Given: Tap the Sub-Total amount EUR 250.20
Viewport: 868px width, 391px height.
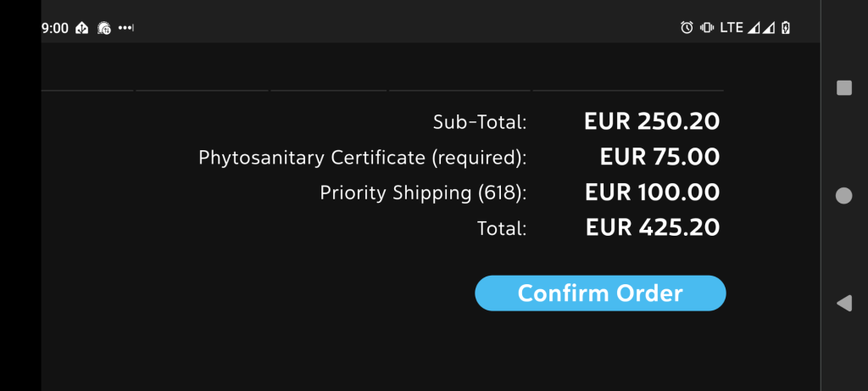Looking at the screenshot, I should pos(652,121).
